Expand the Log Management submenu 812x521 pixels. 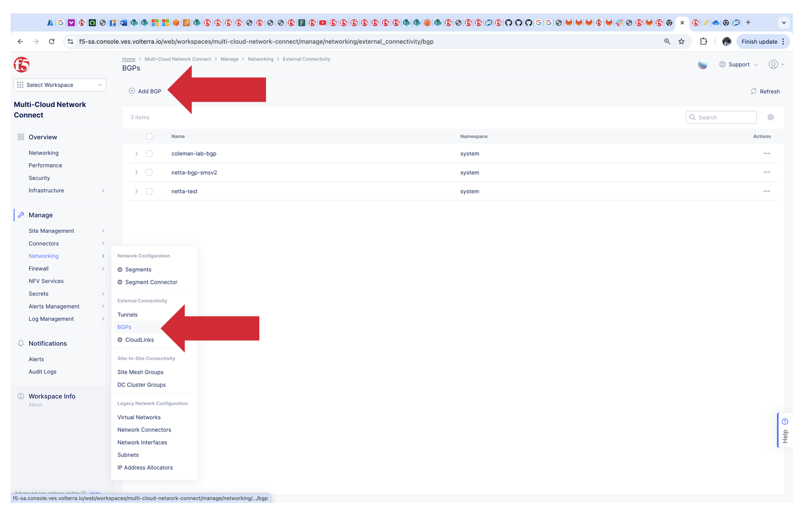[103, 319]
